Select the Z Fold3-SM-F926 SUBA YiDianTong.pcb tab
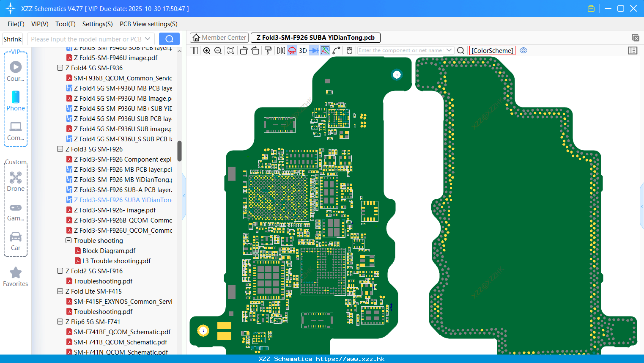644x363 pixels. pyautogui.click(x=315, y=38)
